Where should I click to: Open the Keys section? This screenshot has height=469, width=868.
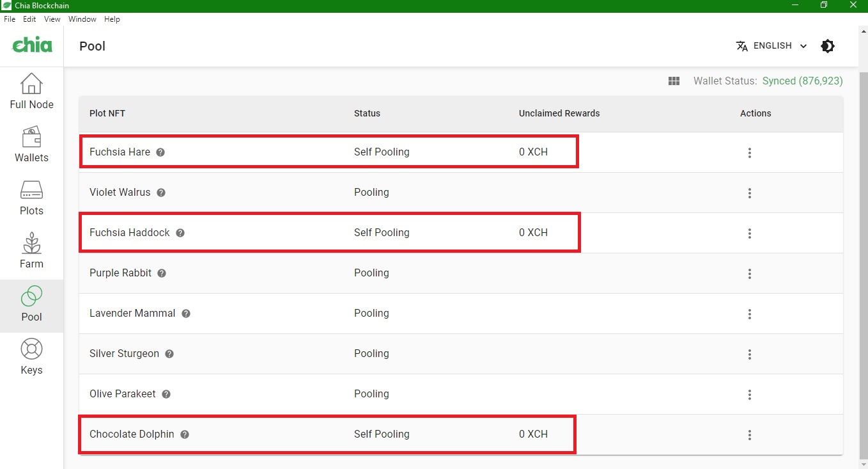pyautogui.click(x=31, y=358)
